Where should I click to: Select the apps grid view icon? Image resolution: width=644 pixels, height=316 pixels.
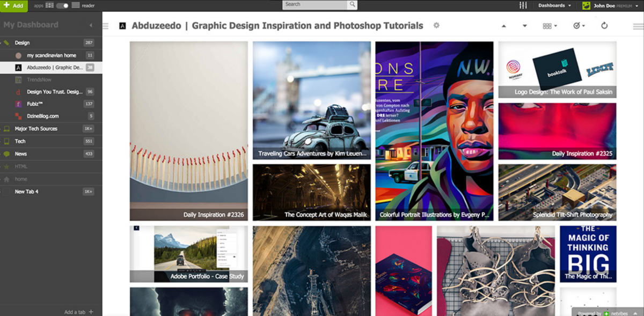click(x=49, y=5)
